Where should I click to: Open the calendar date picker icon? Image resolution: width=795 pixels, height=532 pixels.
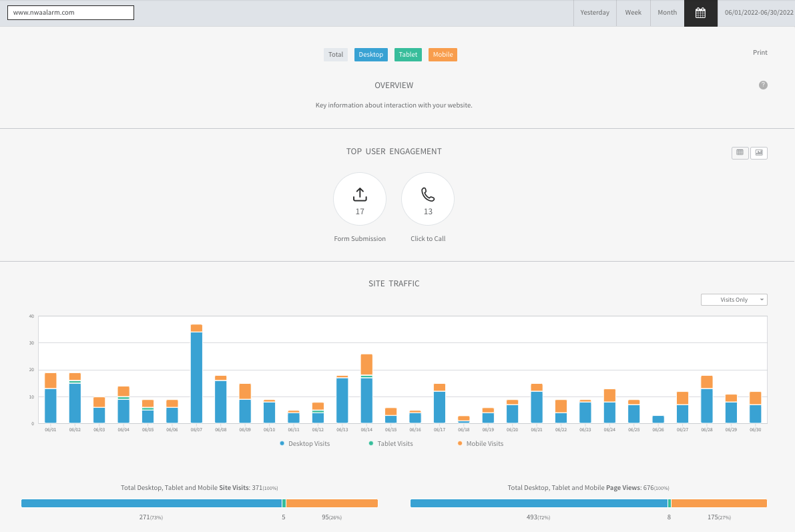click(x=700, y=13)
